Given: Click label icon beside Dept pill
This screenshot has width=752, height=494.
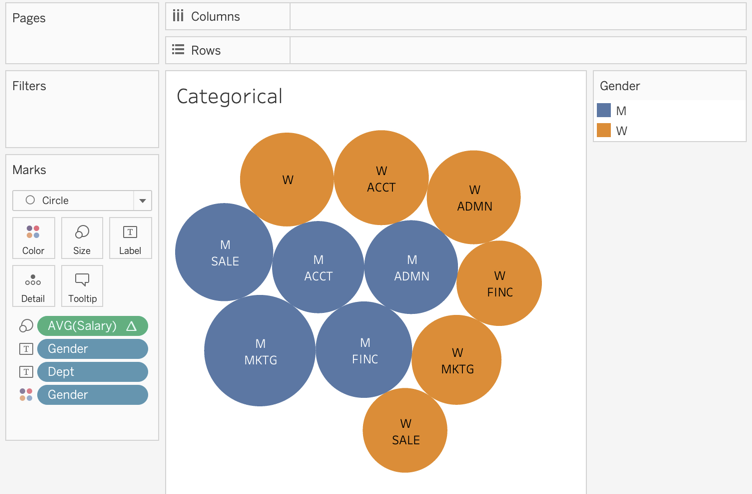Looking at the screenshot, I should [x=26, y=372].
